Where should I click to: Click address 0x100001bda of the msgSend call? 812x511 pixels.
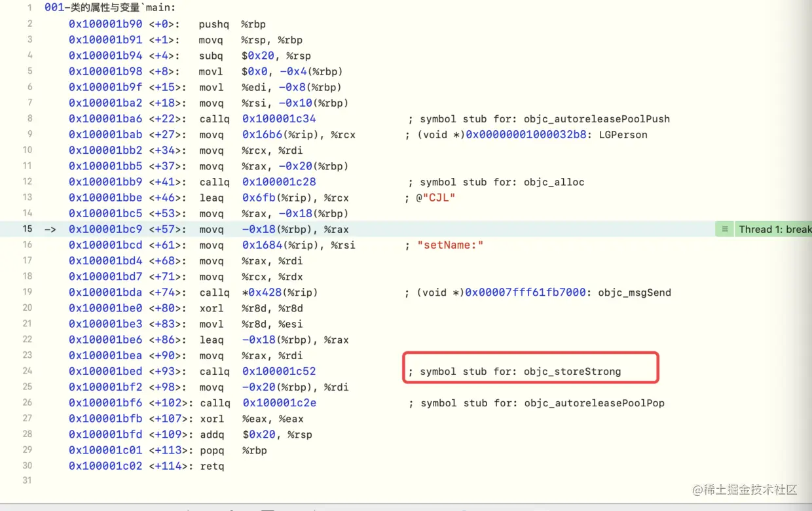pos(105,292)
